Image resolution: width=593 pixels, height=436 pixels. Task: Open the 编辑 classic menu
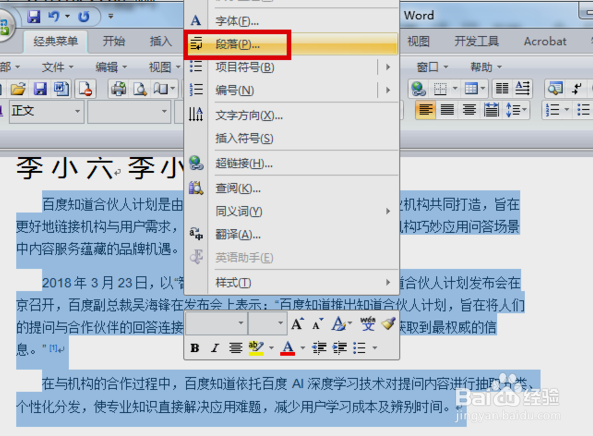[111, 67]
